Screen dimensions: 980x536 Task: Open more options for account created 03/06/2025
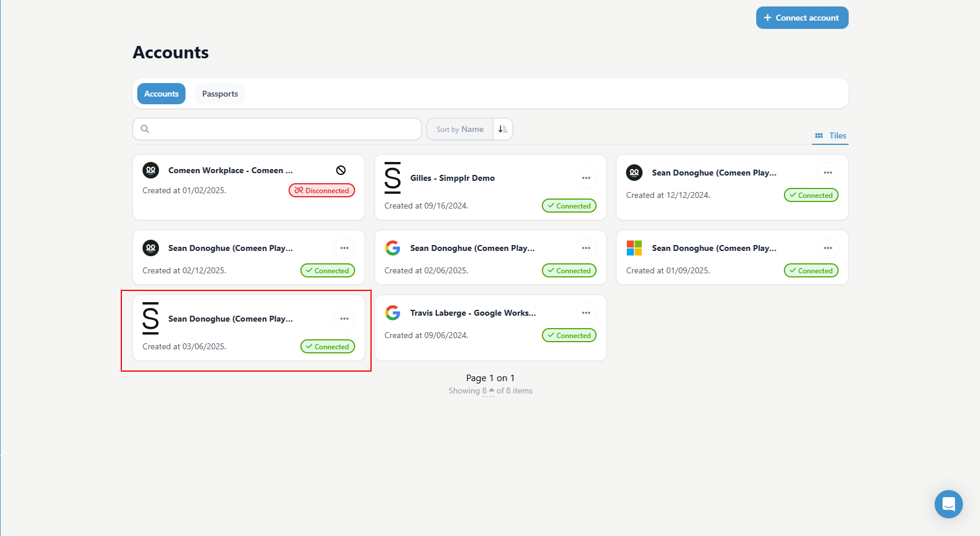[x=345, y=319]
